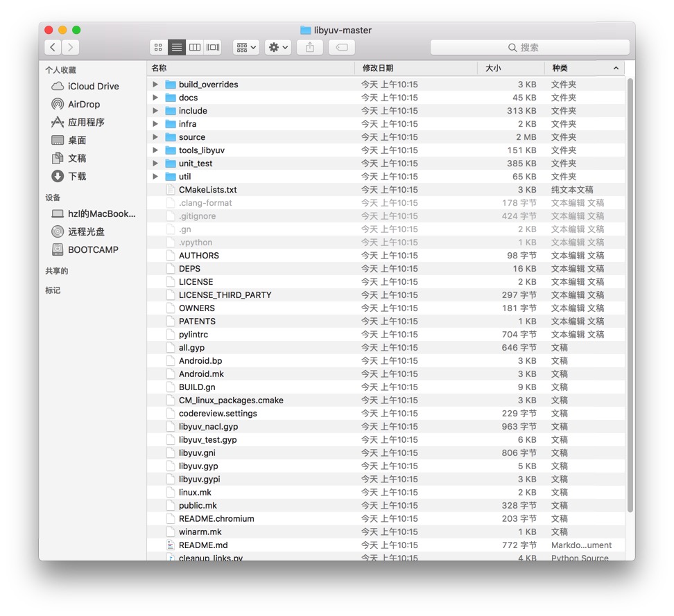This screenshot has width=674, height=616.
Task: Select the DEPS file
Action: 386,268
